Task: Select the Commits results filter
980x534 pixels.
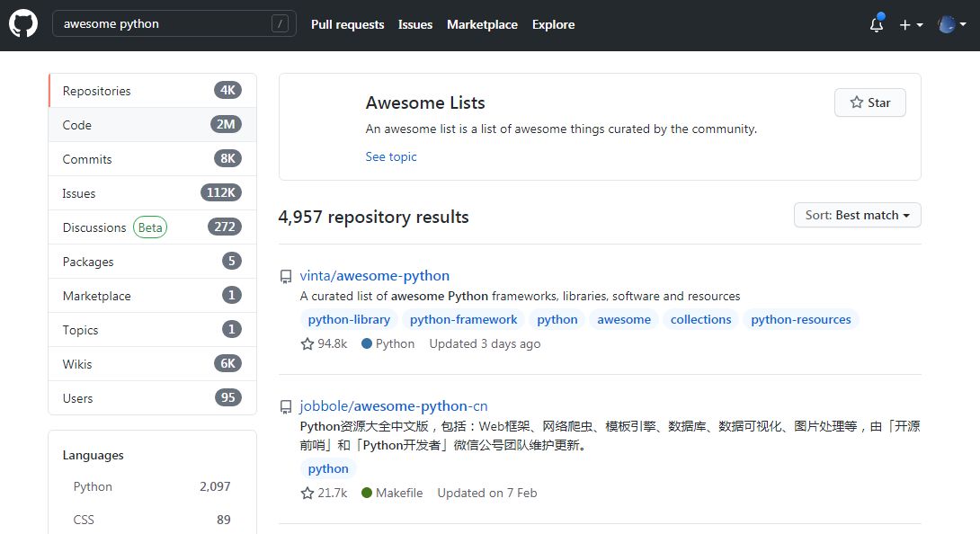Action: tap(153, 159)
